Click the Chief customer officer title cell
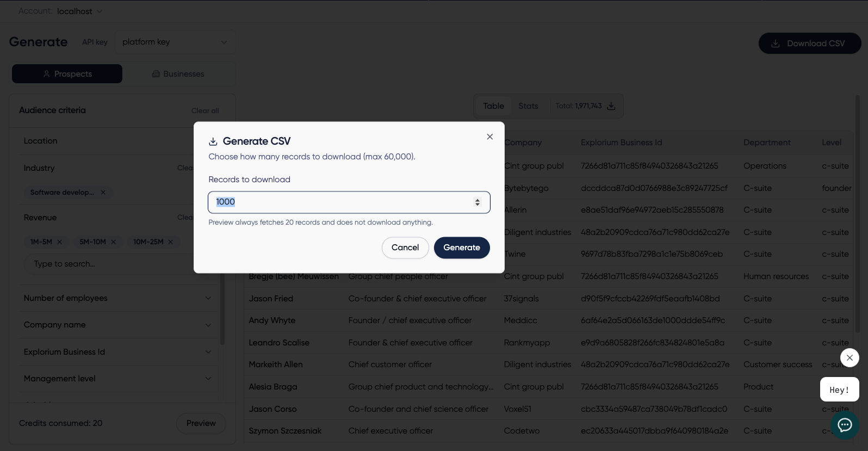Screen dimensions: 868x451 (390, 364)
